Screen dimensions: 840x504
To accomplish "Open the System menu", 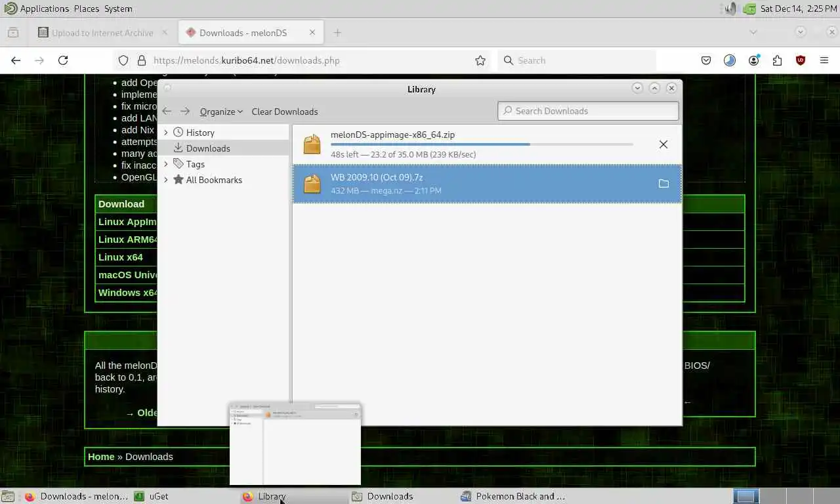I will [x=118, y=9].
